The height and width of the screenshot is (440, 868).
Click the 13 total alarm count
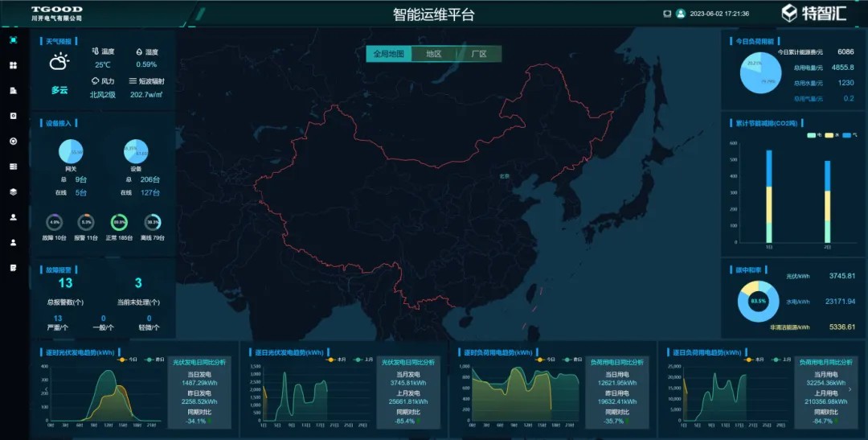tap(65, 283)
